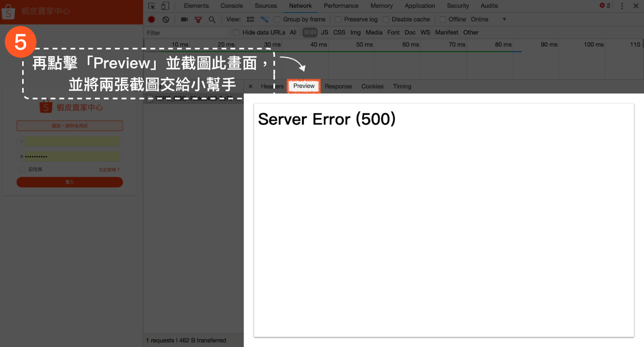The image size is (644, 347).
Task: Enable the Offline checkbox
Action: 442,19
